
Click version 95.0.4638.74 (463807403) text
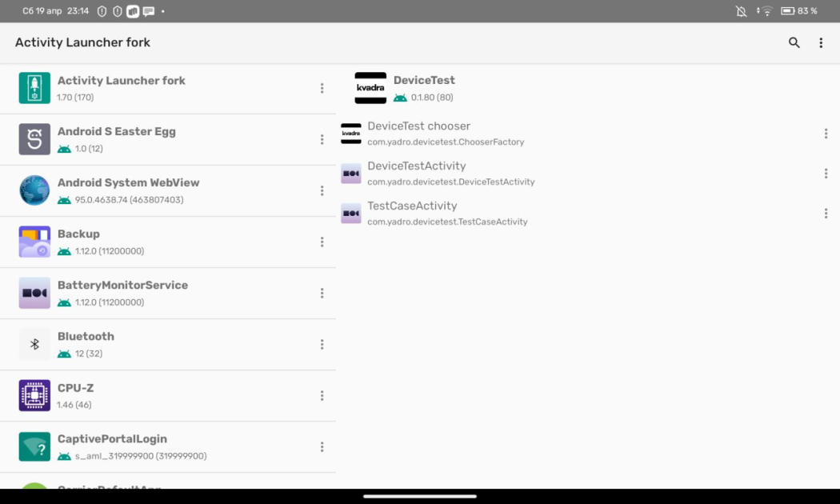click(x=129, y=200)
